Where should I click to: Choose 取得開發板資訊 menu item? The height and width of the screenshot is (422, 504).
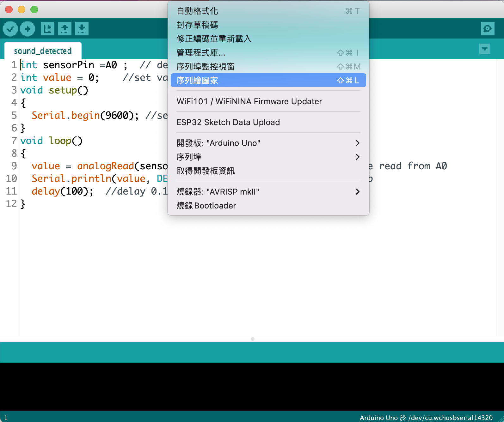point(268,171)
